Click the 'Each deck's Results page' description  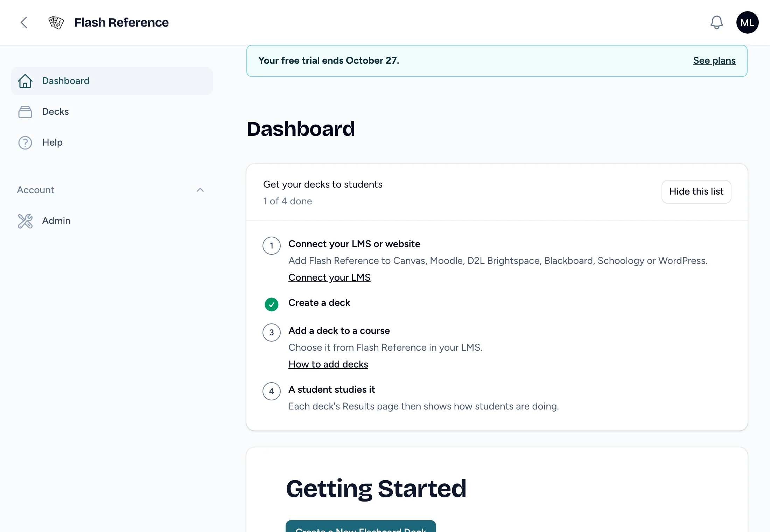click(x=423, y=406)
